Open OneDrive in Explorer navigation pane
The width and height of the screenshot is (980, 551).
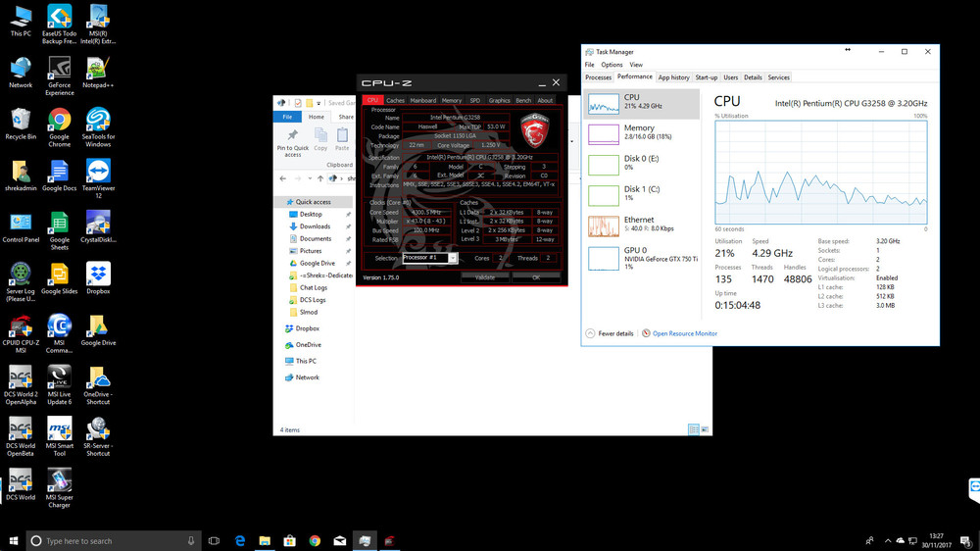point(308,344)
